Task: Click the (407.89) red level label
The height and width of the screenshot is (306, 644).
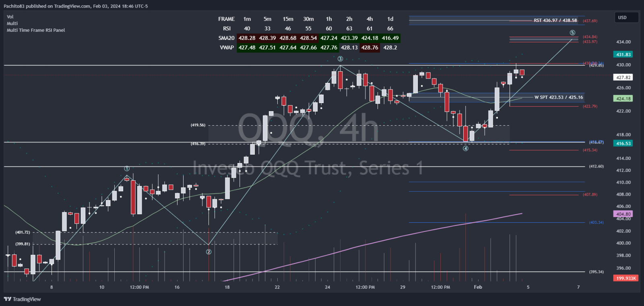Action: [590, 194]
